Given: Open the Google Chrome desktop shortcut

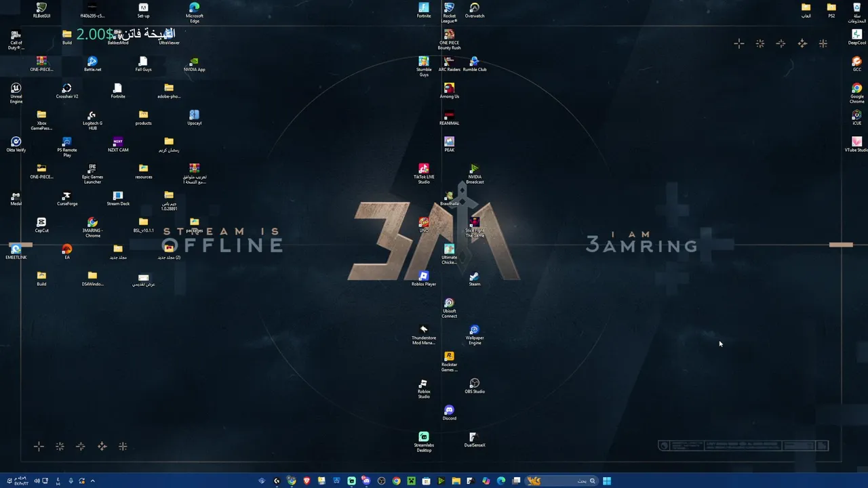Looking at the screenshot, I should point(857,93).
